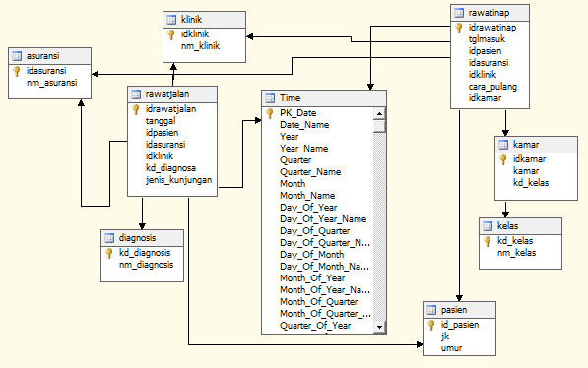Click the key icon beside idkamar in kamar
Screen dimensions: 588x368
[503, 160]
